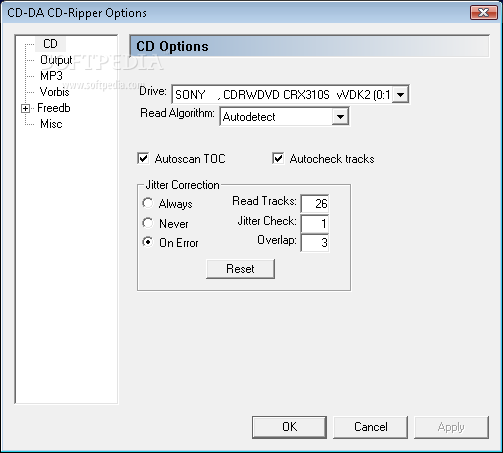Screen dimensions: 503x453
Task: Click the Overlap: label
Action: click(277, 240)
